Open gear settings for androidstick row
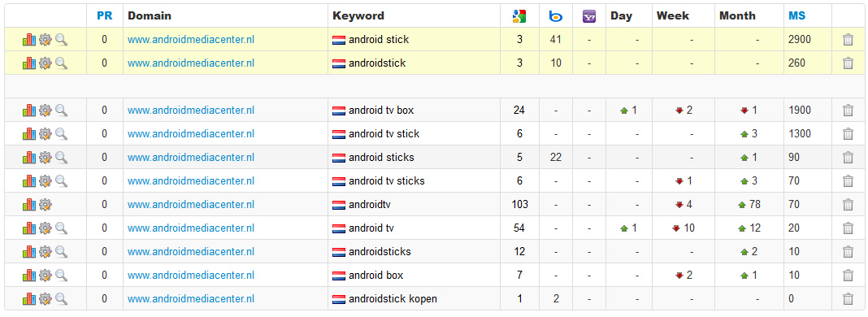Image resolution: width=868 pixels, height=317 pixels. click(45, 63)
